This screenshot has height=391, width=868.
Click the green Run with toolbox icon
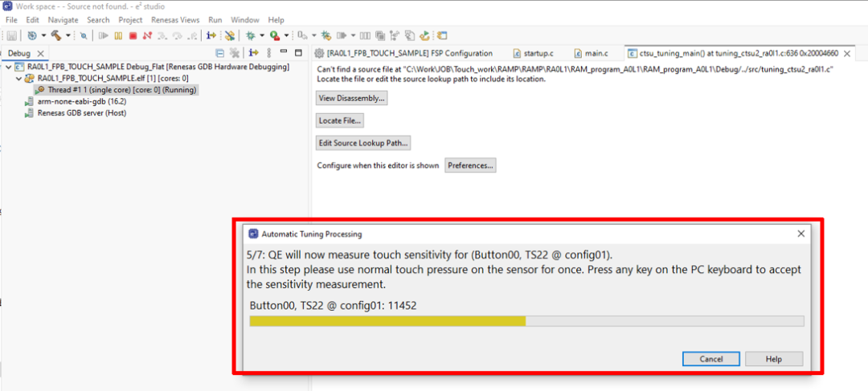pyautogui.click(x=275, y=35)
